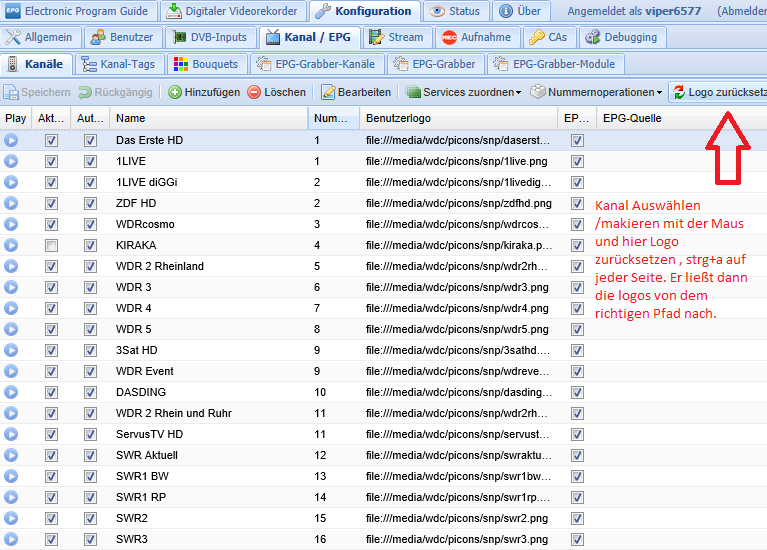Open the Benutzer tab
Image resolution: width=767 pixels, height=550 pixels.
(122, 37)
